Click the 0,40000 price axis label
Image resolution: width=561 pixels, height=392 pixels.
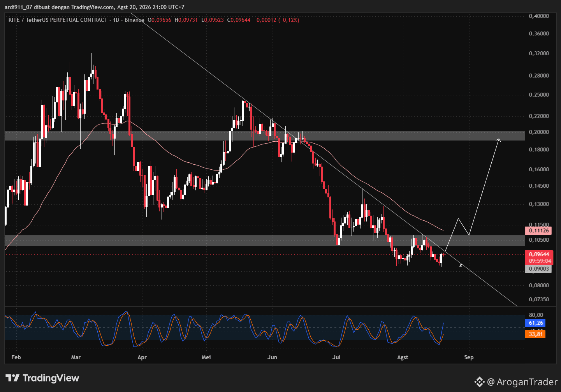pos(539,16)
